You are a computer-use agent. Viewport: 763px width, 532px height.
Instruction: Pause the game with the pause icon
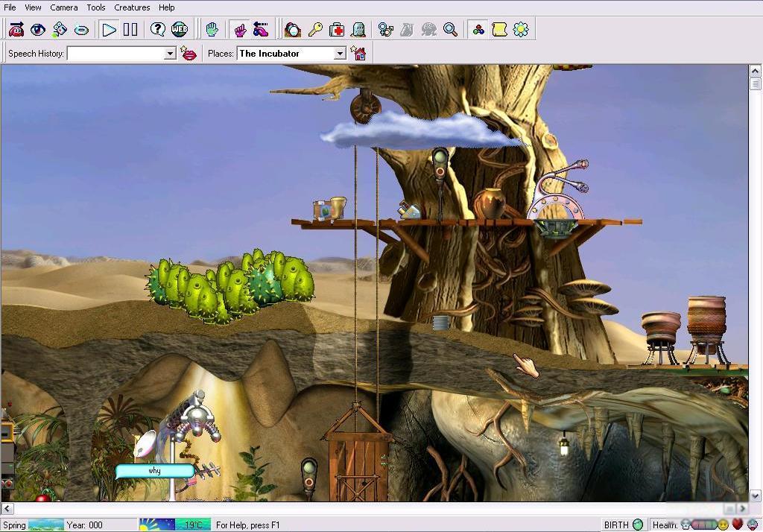point(130,30)
